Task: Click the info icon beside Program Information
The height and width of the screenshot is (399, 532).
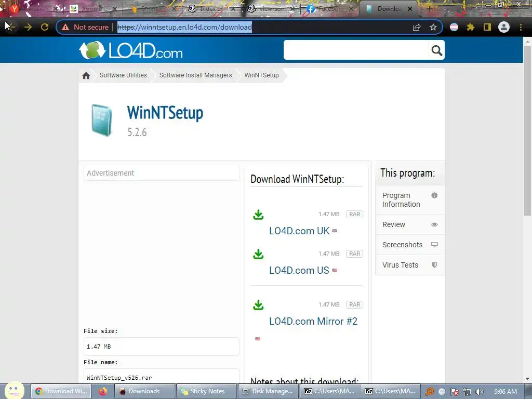Action: [434, 195]
